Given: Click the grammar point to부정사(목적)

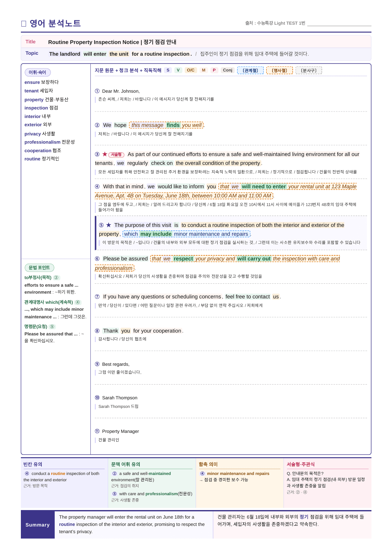Looking at the screenshot, I should pyautogui.click(x=38, y=277).
